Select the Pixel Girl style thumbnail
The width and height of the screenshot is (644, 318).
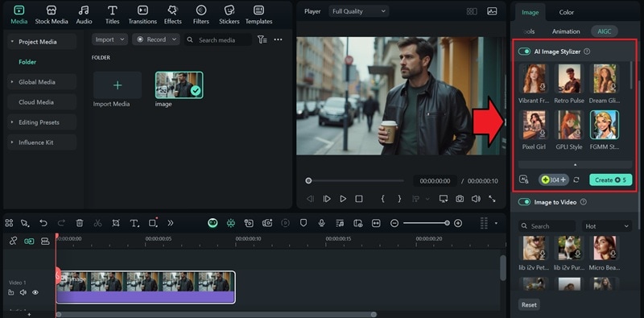[534, 125]
